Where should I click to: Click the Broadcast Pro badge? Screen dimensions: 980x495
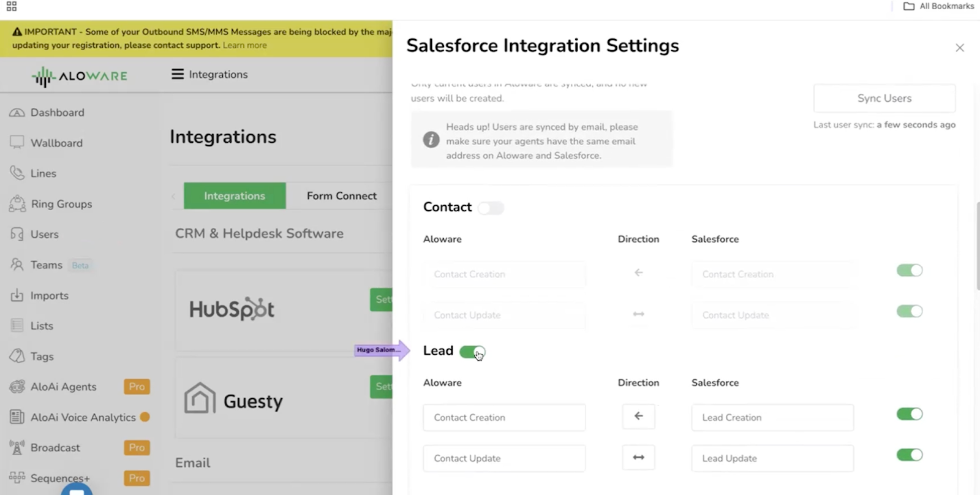tap(137, 447)
